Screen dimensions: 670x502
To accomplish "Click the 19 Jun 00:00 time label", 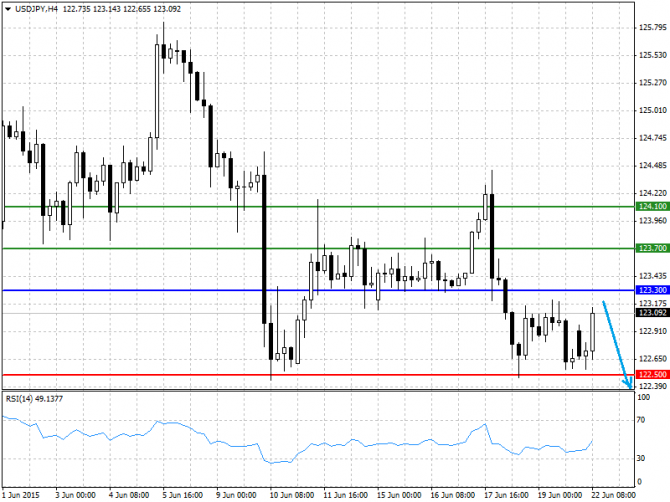I will (560, 495).
